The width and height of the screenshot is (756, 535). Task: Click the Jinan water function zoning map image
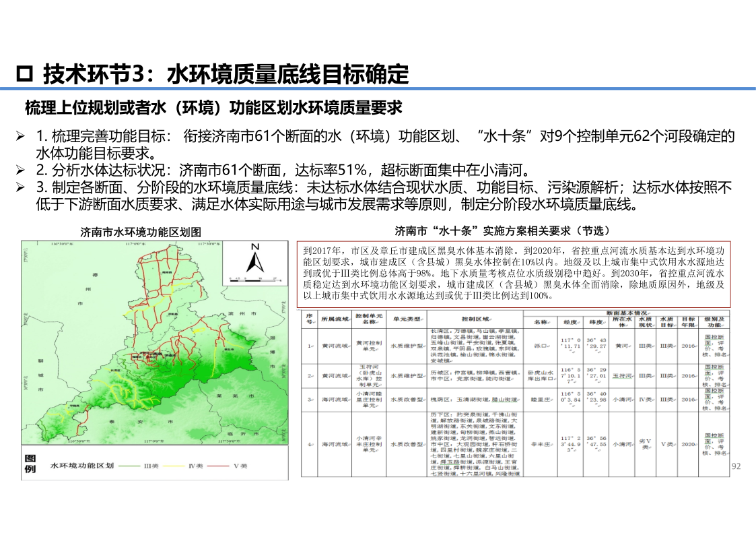(155, 342)
